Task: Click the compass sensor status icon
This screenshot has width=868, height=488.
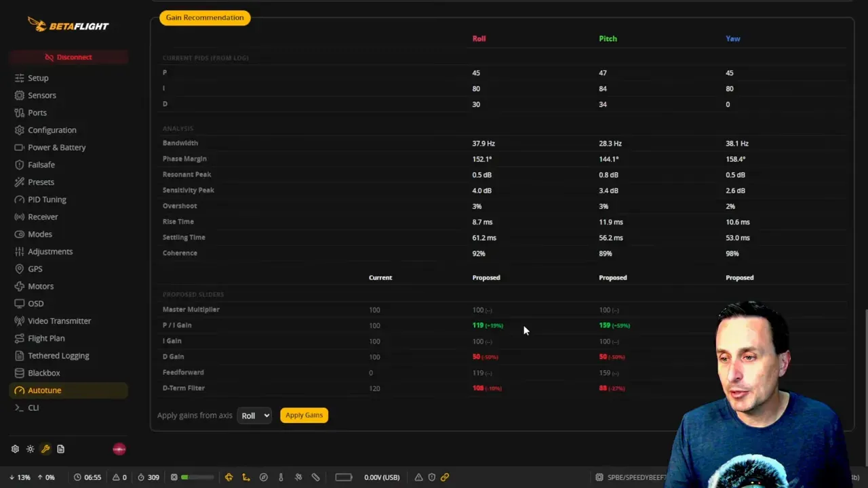Action: pyautogui.click(x=264, y=477)
